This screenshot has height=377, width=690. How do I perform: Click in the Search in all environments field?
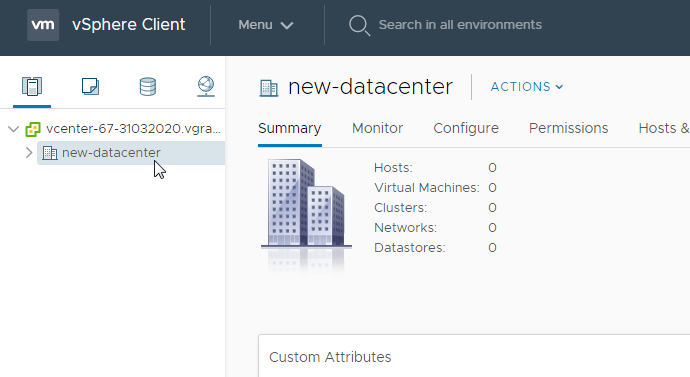pos(460,25)
